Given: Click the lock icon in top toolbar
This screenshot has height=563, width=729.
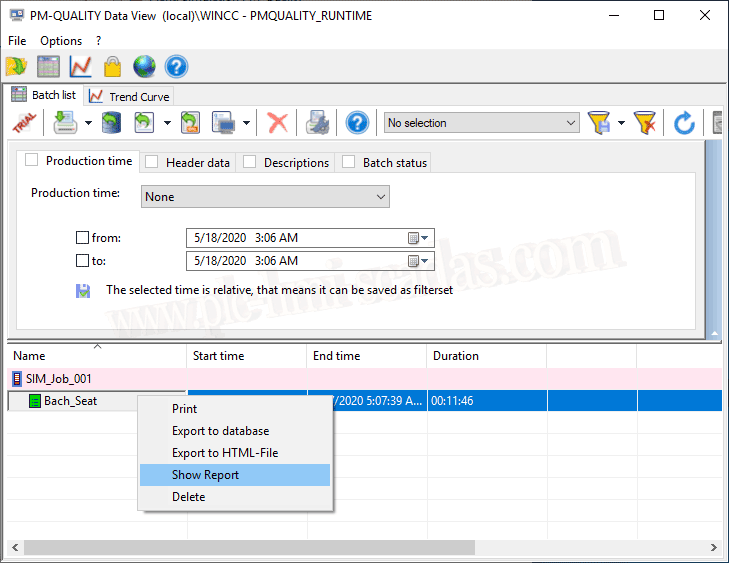Looking at the screenshot, I should tap(112, 67).
